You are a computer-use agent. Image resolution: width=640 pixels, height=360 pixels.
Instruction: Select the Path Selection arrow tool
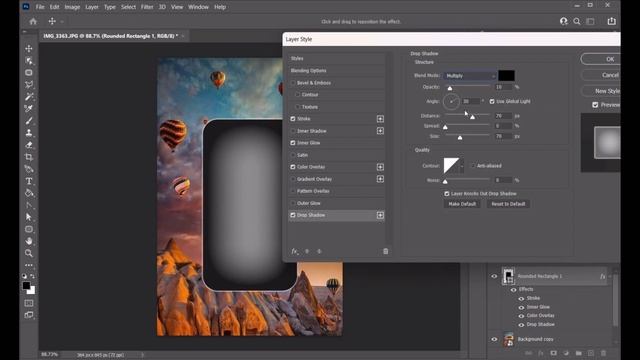29,217
